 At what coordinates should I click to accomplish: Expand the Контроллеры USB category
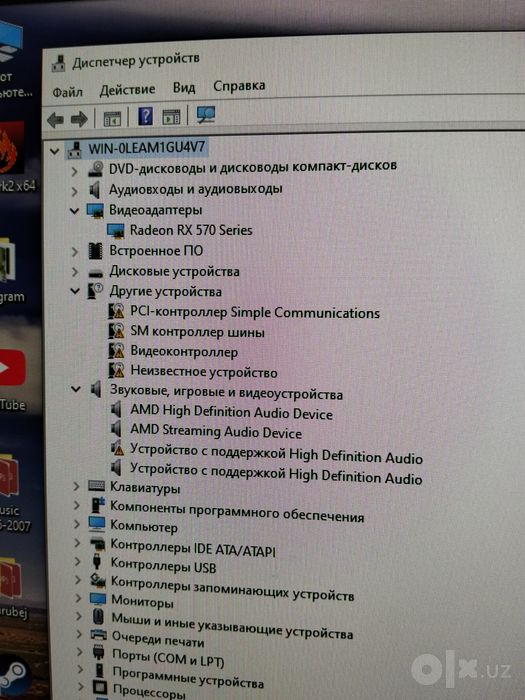pos(78,561)
